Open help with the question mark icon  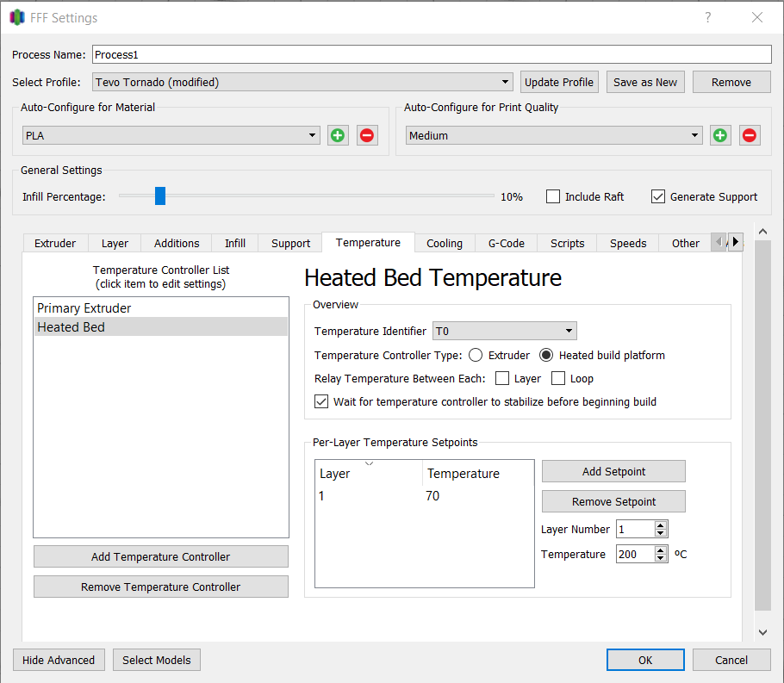[708, 17]
